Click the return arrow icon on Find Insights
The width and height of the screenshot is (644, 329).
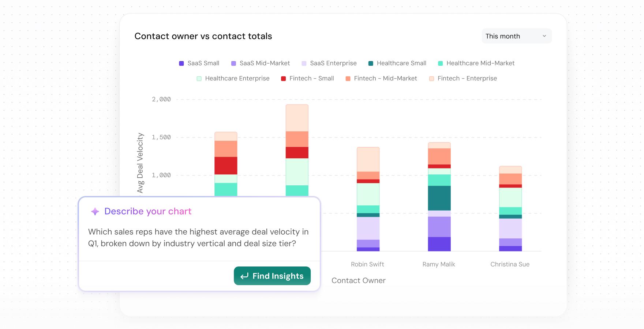(x=244, y=276)
